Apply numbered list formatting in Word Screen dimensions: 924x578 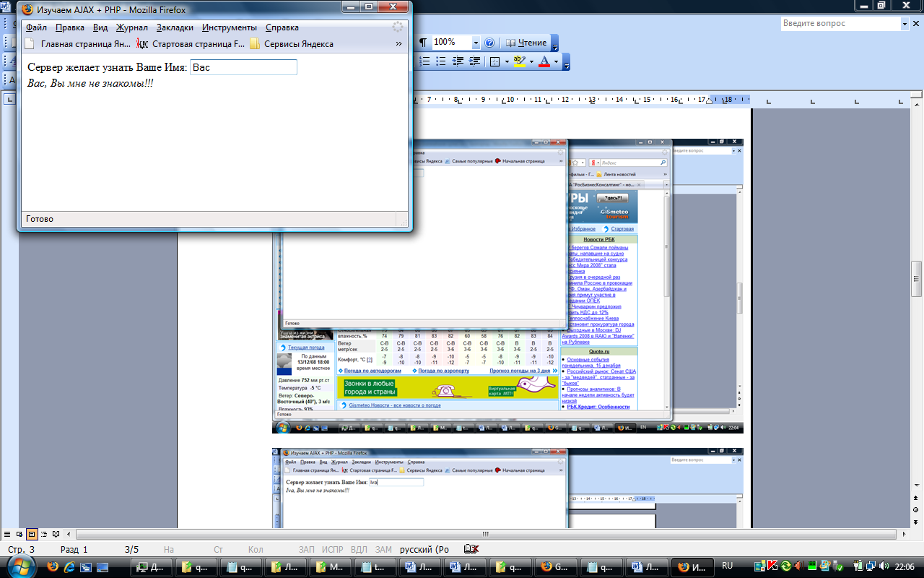(423, 61)
